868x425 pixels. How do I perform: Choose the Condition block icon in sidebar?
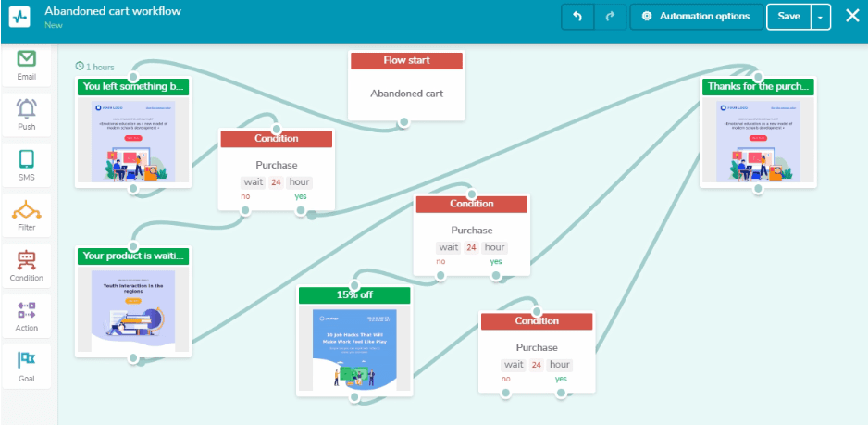tap(27, 260)
